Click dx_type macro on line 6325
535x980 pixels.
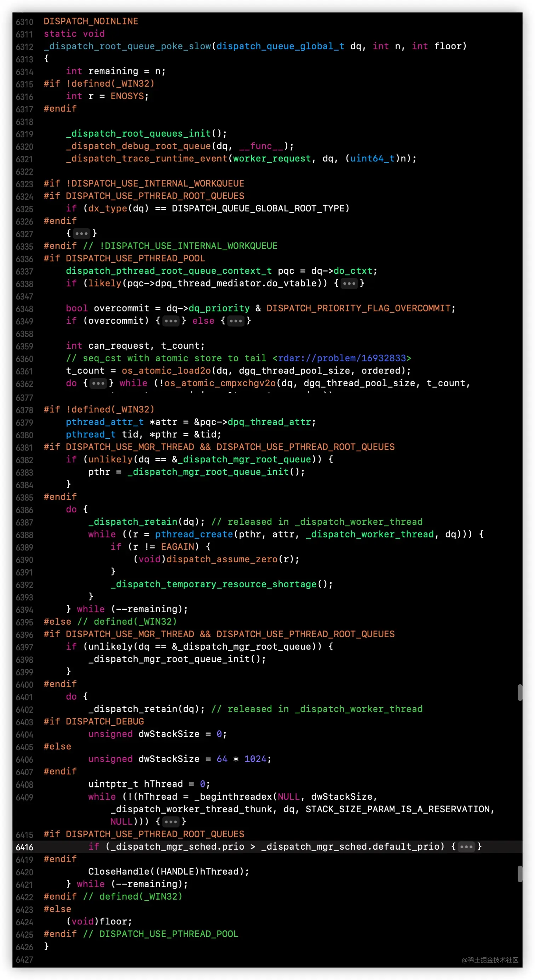[x=108, y=209]
